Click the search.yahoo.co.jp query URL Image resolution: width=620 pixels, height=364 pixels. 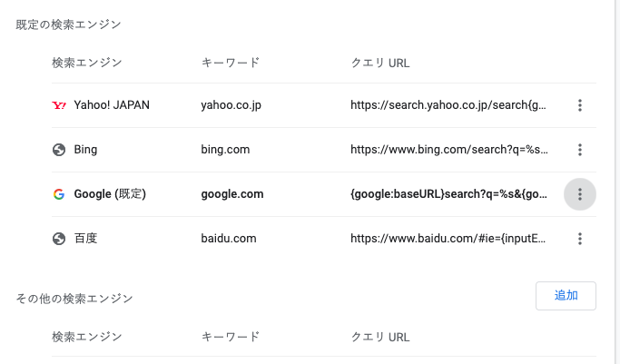click(448, 105)
